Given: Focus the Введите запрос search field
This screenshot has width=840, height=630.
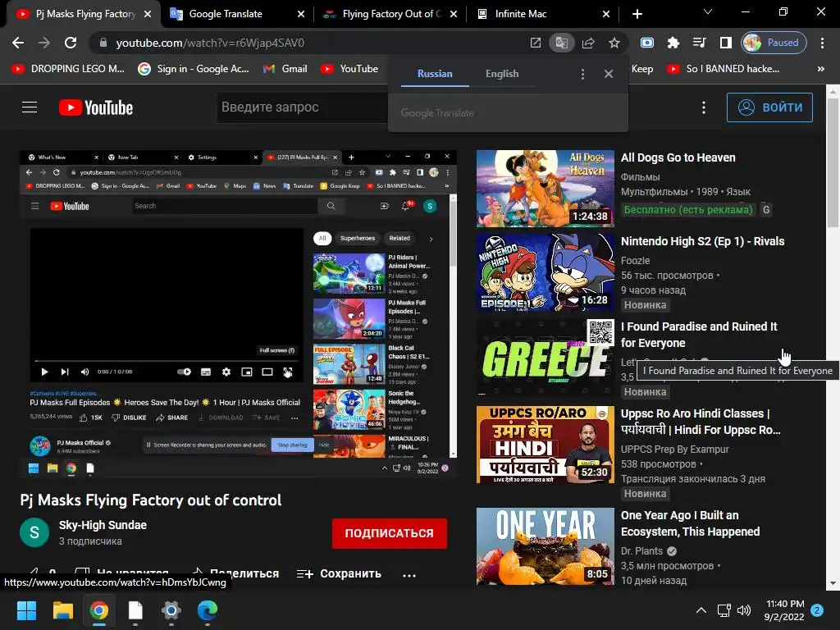Looking at the screenshot, I should [302, 107].
